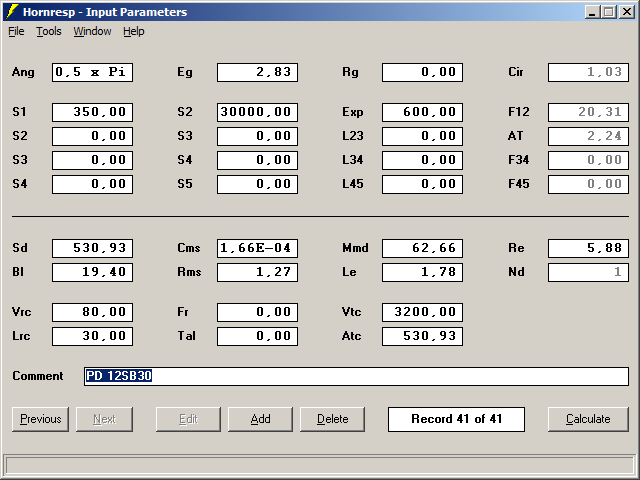The image size is (640, 480).
Task: Click the Add button
Action: (260, 419)
